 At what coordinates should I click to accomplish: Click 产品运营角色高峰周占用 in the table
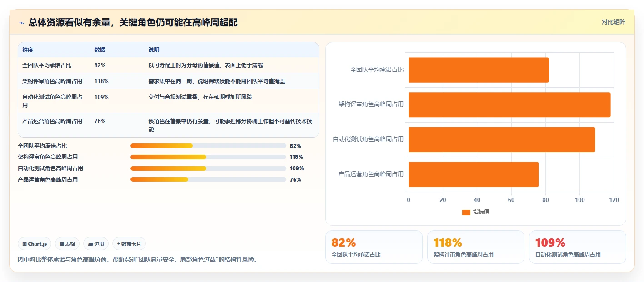(x=52, y=121)
